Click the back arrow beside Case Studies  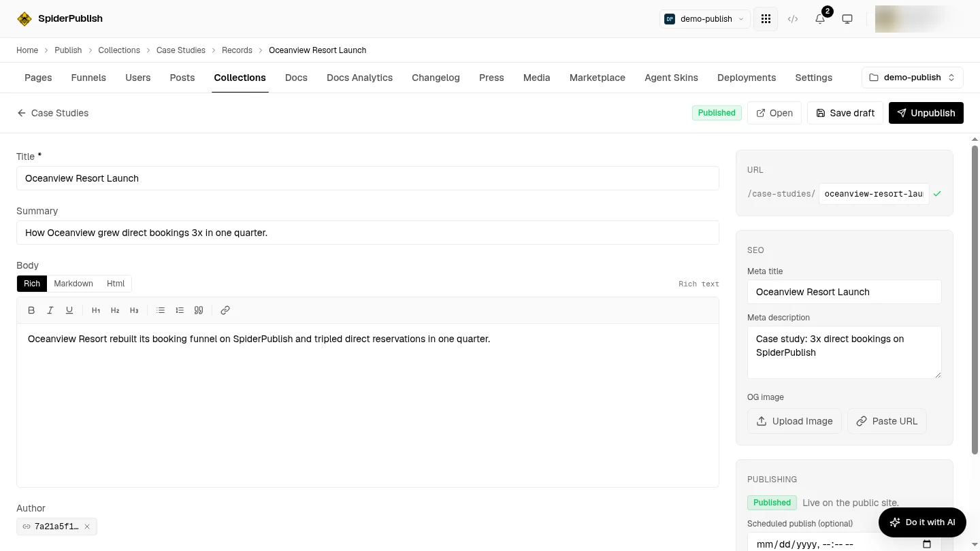[x=22, y=113]
